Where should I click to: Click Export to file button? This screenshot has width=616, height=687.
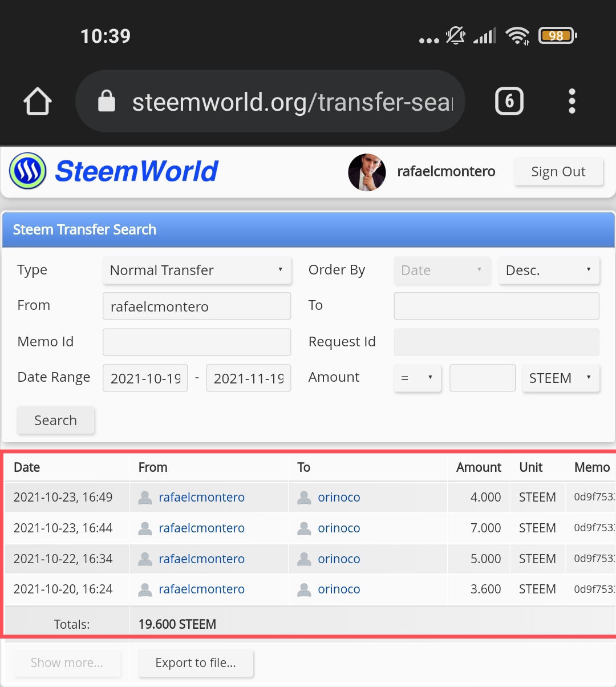tap(196, 663)
